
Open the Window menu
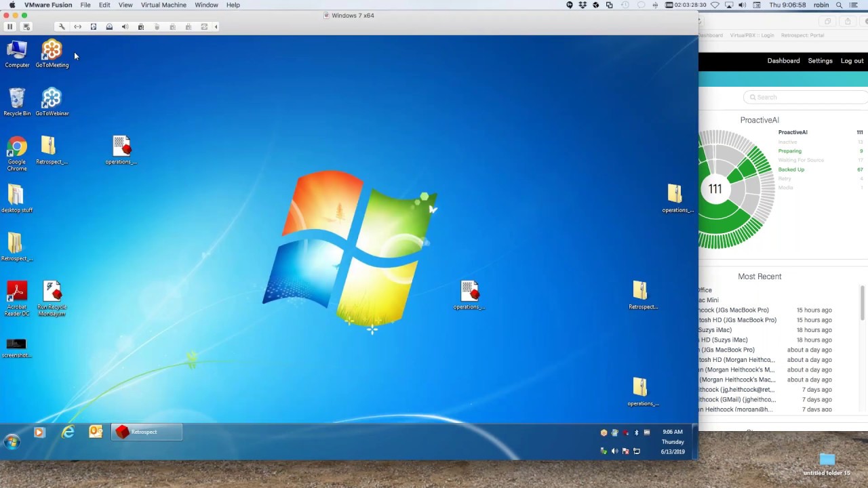click(x=206, y=5)
